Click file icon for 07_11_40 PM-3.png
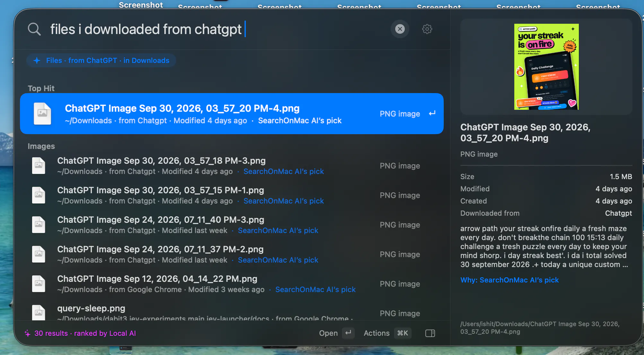This screenshot has width=644, height=355. click(x=39, y=225)
